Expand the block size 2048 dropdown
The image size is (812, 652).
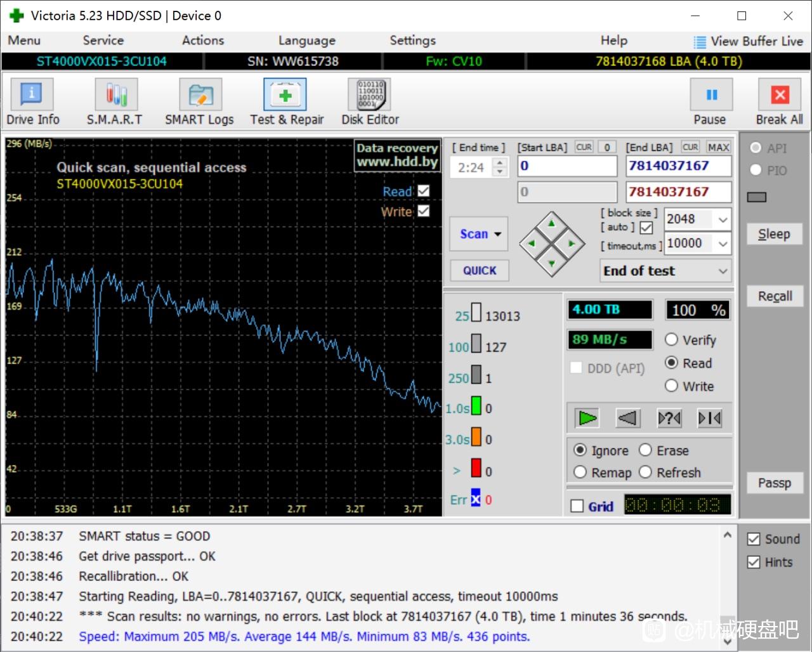coord(723,219)
